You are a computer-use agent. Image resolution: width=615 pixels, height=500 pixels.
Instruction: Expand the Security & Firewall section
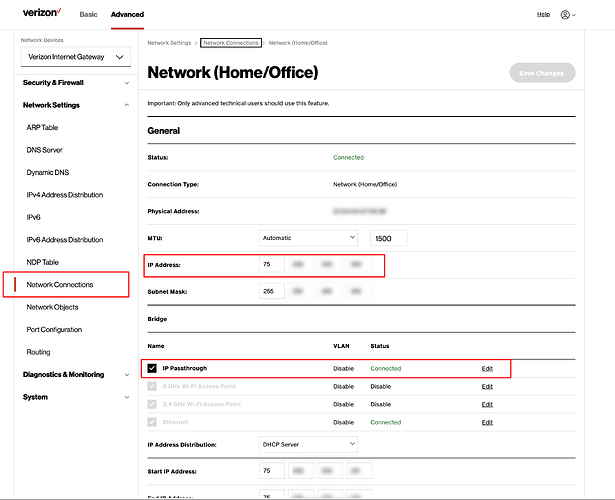pos(76,83)
